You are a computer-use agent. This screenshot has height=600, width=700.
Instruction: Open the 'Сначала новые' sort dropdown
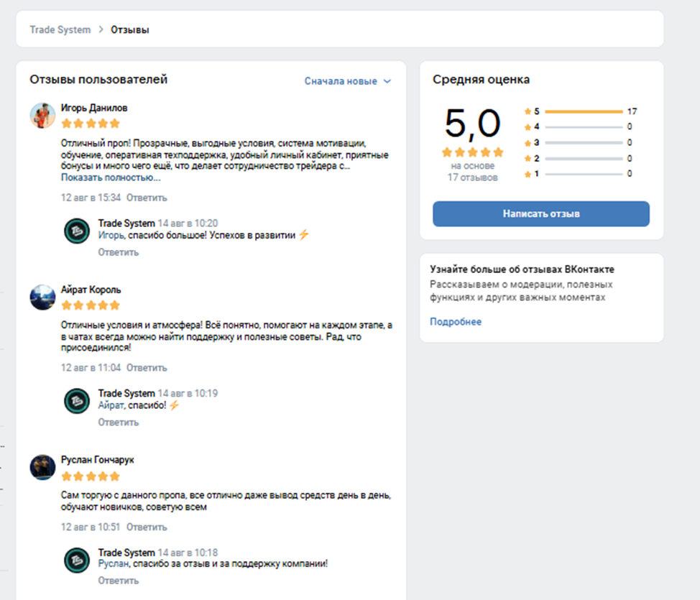click(348, 81)
